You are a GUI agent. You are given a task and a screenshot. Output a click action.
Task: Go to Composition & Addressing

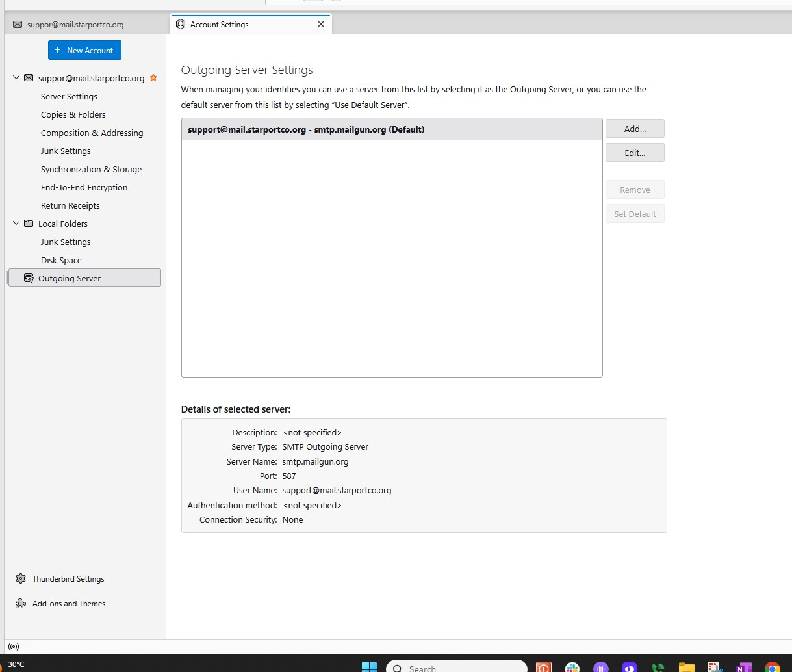[x=92, y=133]
